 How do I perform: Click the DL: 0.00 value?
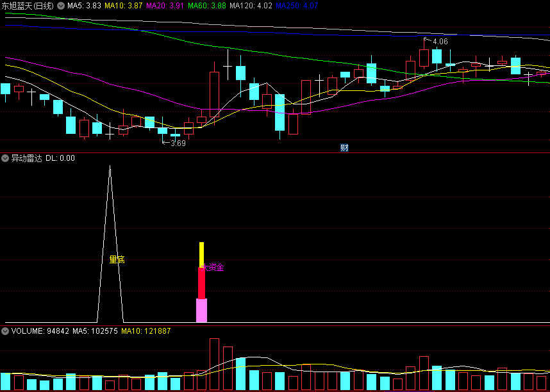point(60,158)
